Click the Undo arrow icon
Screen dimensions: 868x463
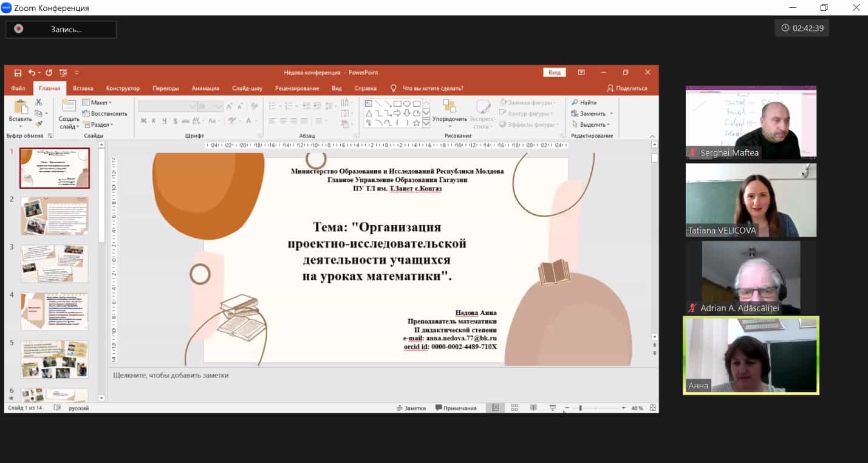tap(32, 73)
